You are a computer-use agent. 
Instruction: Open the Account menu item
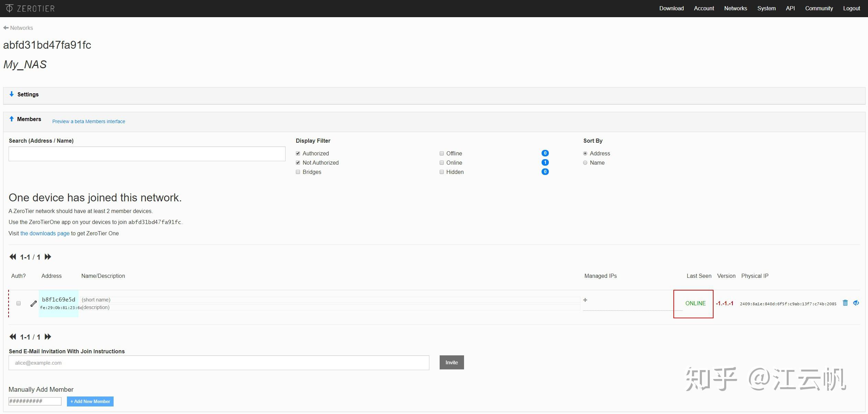(704, 8)
